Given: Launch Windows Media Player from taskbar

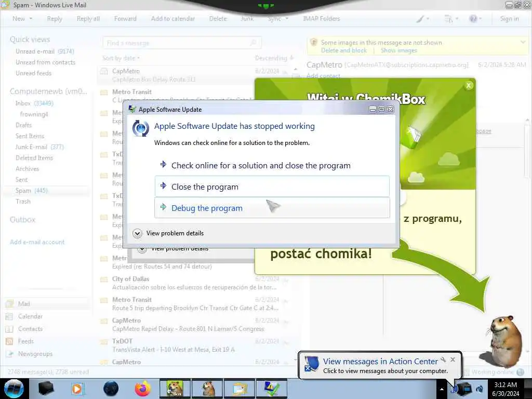Looking at the screenshot, I should click(77, 389).
